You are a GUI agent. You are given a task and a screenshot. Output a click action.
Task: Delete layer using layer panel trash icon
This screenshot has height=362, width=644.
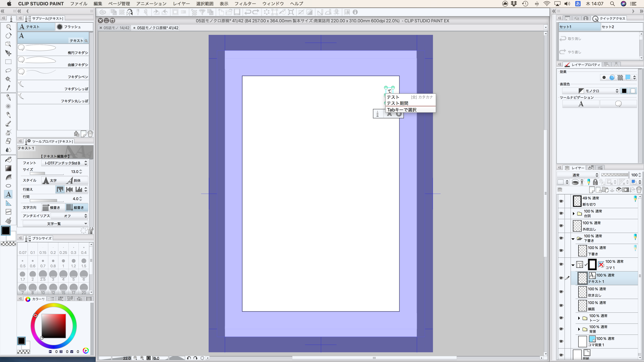(x=639, y=190)
